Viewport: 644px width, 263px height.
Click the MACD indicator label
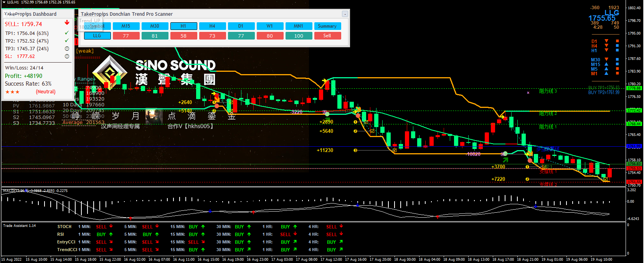35,190
